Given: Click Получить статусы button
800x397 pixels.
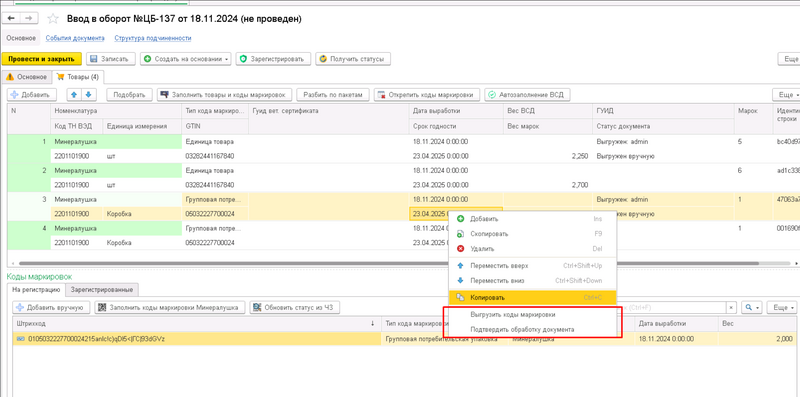Looking at the screenshot, I should point(353,59).
